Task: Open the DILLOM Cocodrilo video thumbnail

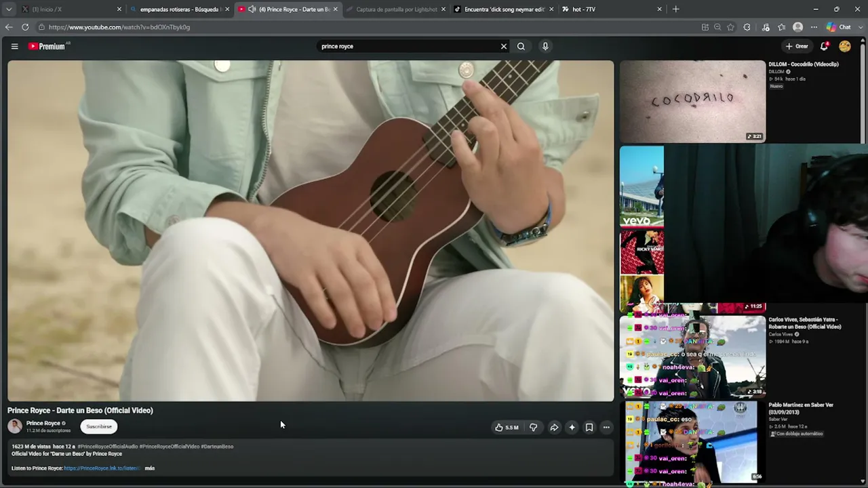Action: (x=692, y=101)
